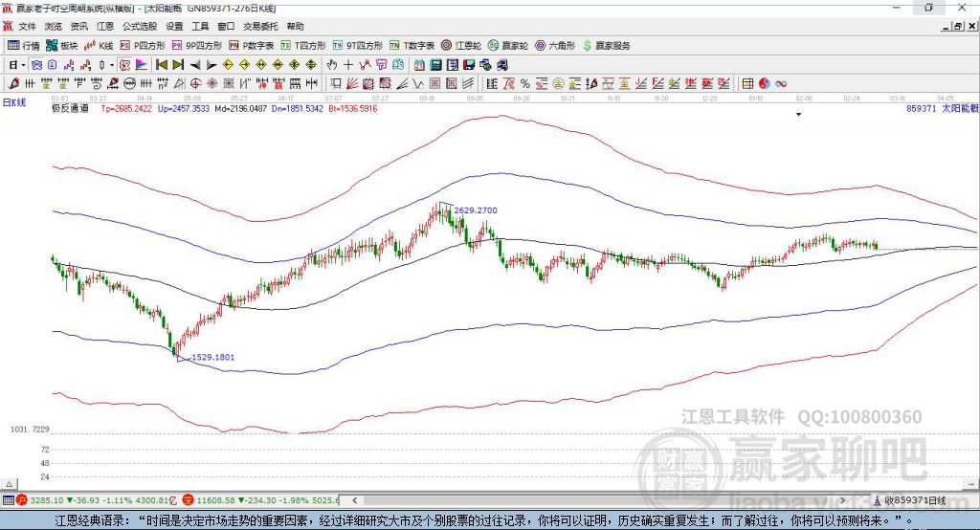The width and height of the screenshot is (980, 530).
Task: Open the 六角形 hexagon tool
Action: [554, 46]
